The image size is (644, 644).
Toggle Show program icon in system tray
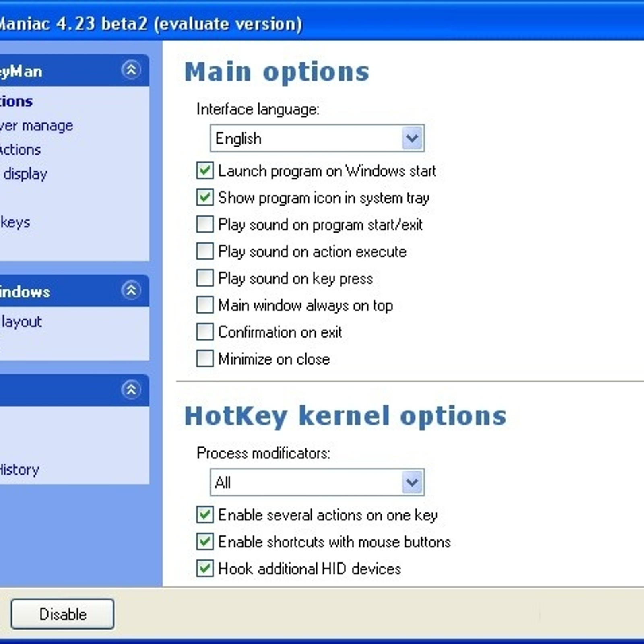click(205, 197)
